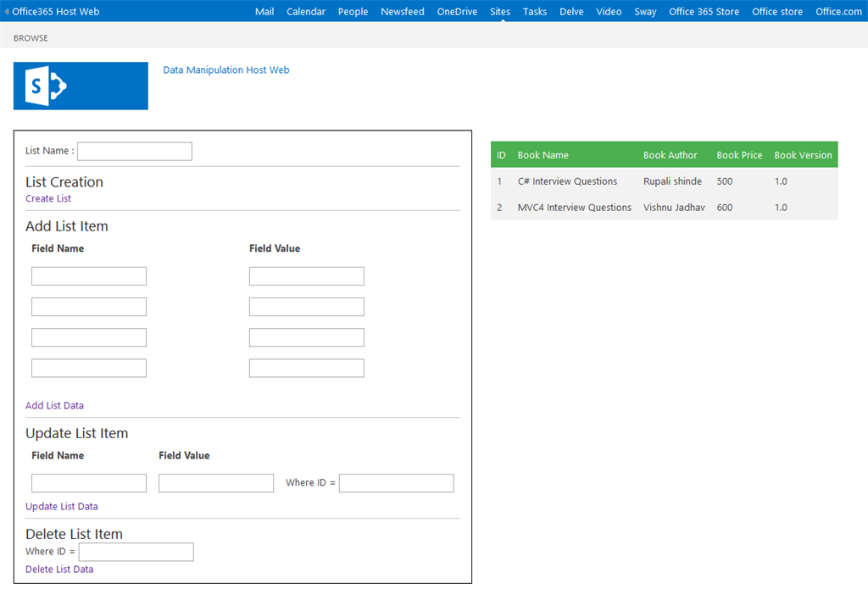Screen dimensions: 868x589
Task: Focus Where ID box in Delete List Item
Action: click(x=136, y=552)
